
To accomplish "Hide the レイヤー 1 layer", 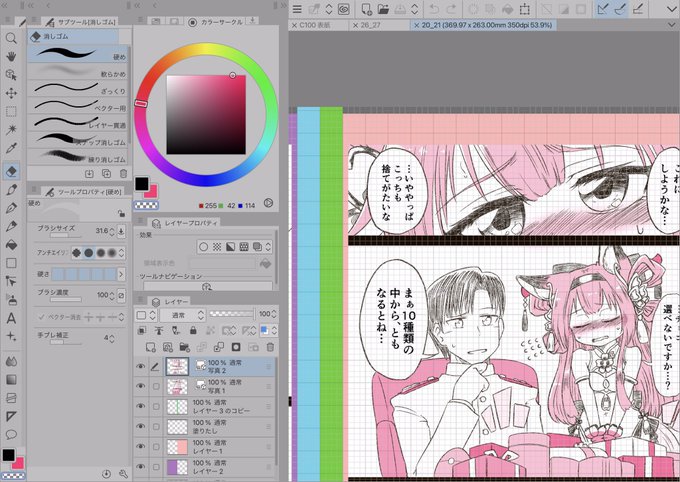I will point(141,446).
